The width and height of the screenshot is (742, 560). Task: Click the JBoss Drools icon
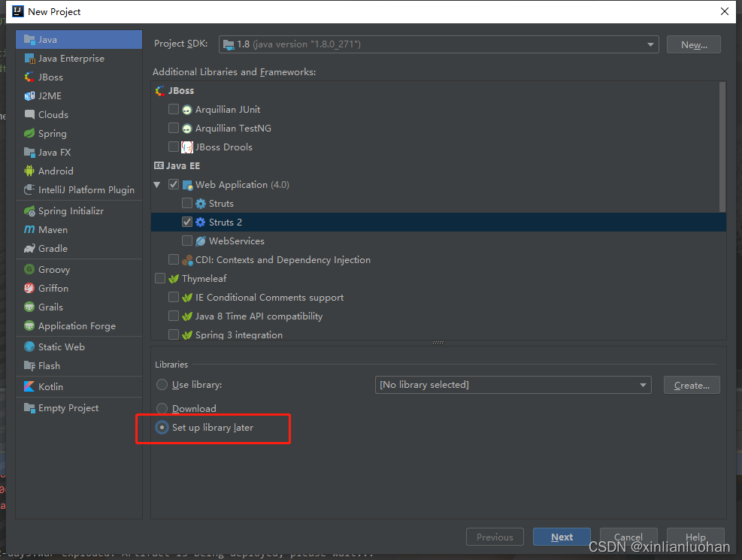point(187,147)
